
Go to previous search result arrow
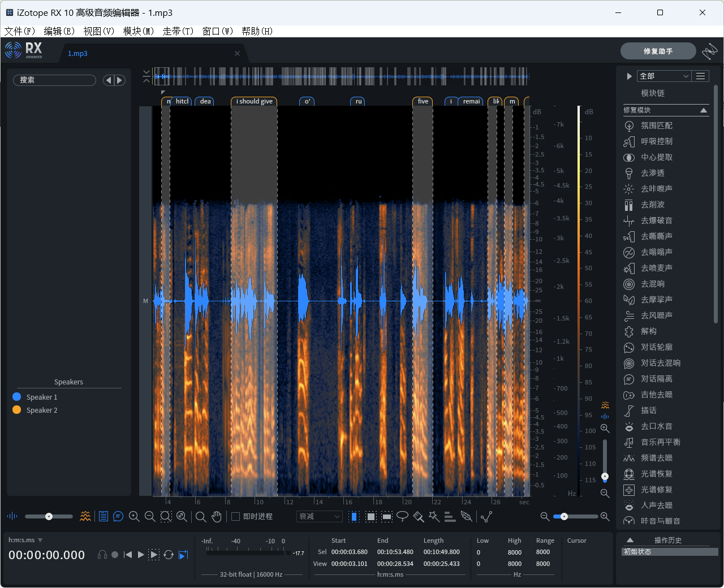pyautogui.click(x=109, y=80)
